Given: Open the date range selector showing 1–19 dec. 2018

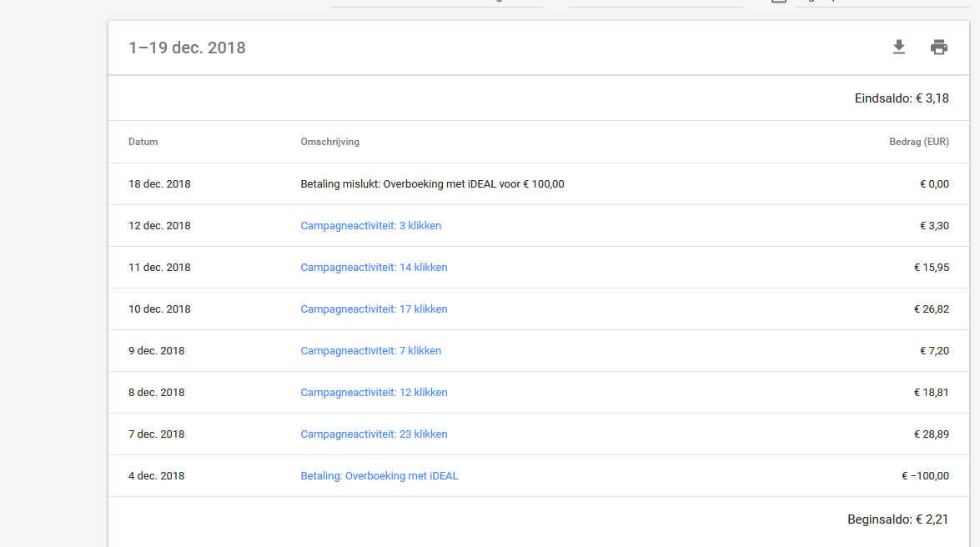Looking at the screenshot, I should [186, 48].
